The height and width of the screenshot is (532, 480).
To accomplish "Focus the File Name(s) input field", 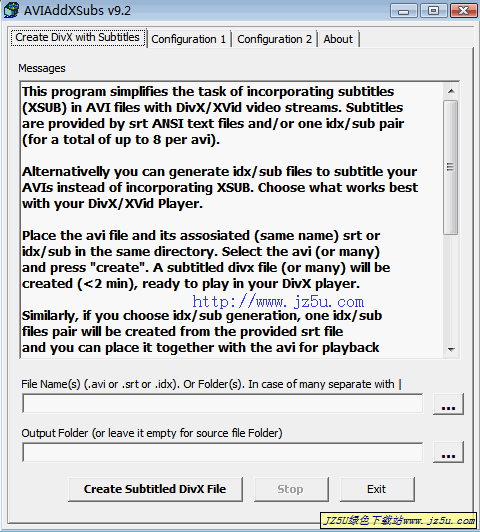I will click(223, 403).
